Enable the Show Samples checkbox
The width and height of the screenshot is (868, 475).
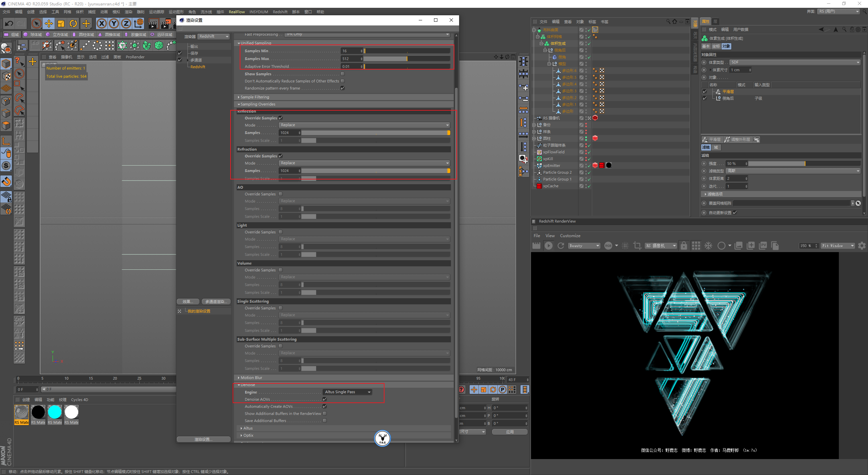coord(342,74)
